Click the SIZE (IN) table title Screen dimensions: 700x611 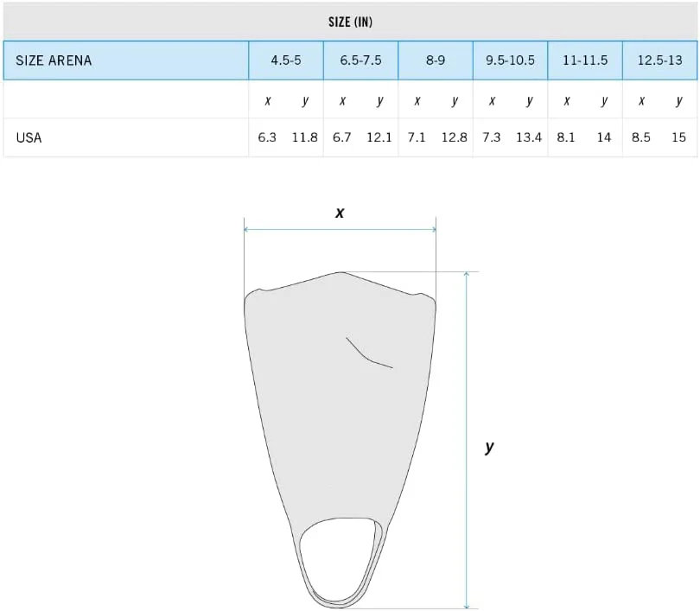[351, 22]
